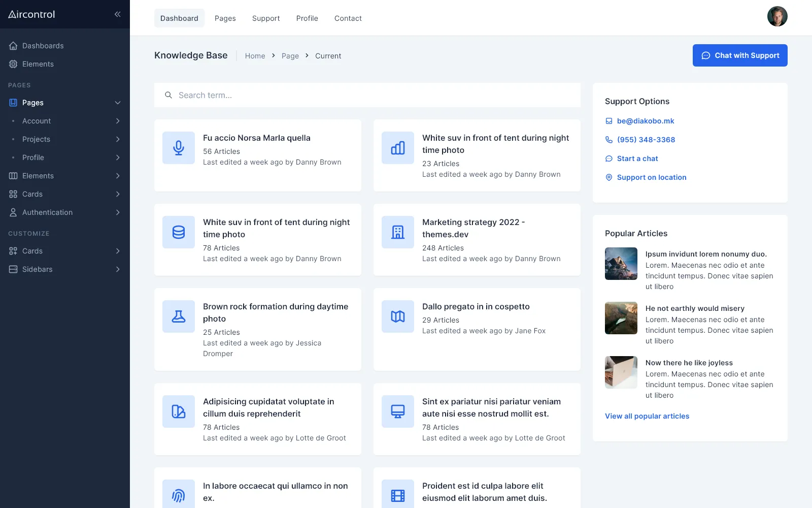
Task: Click the microphone icon on Fu accio card
Action: click(x=179, y=148)
